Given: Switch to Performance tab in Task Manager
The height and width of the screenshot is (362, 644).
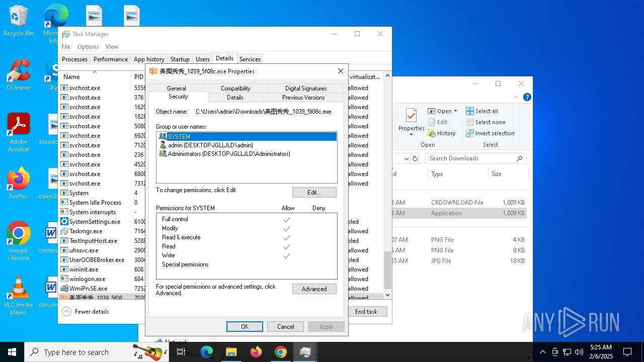Looking at the screenshot, I should coord(111,59).
